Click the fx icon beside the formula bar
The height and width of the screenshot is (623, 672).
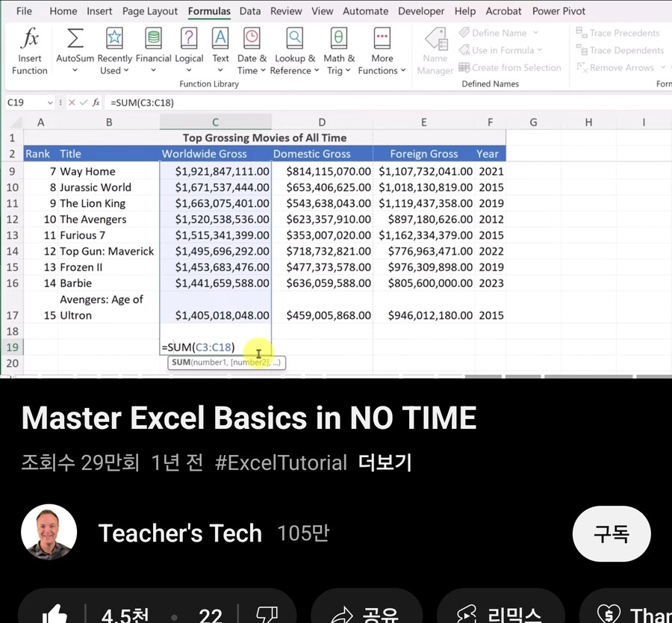96,102
